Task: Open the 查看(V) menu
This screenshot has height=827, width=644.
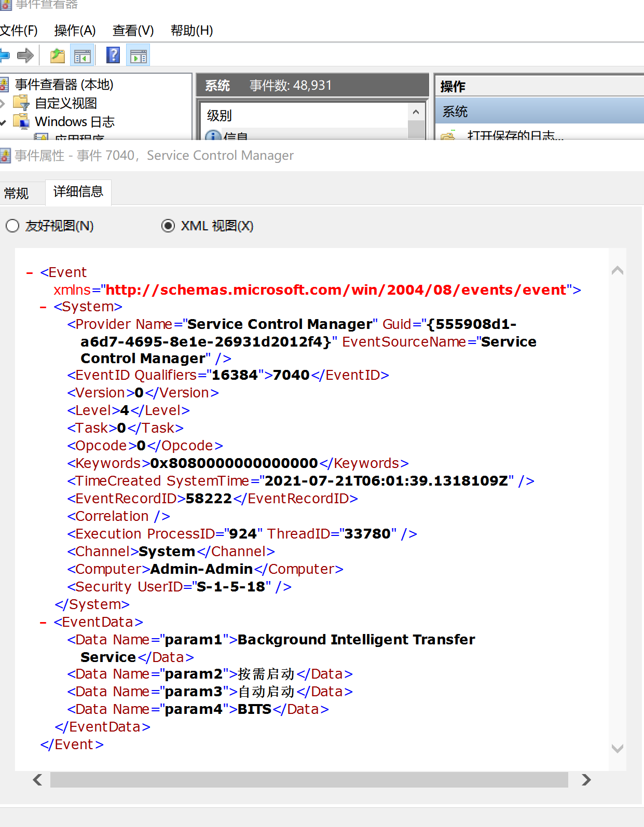Action: tap(133, 31)
